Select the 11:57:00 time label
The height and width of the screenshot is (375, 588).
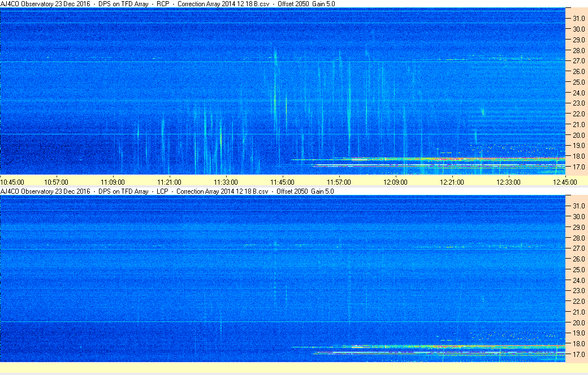(339, 182)
